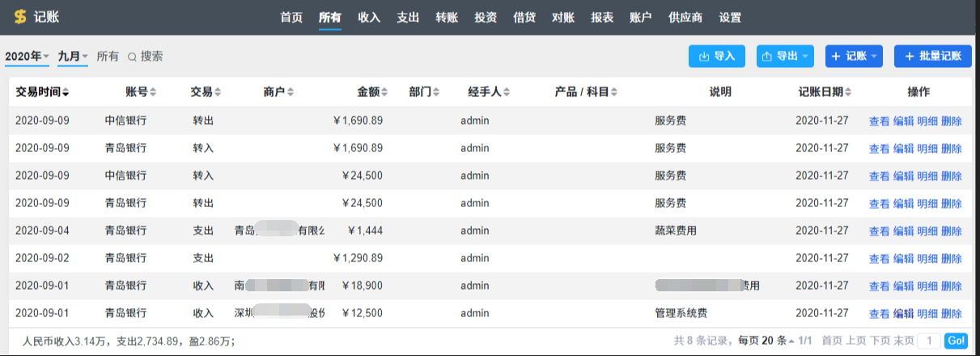Change the 每页 20 条 page size

point(763,341)
